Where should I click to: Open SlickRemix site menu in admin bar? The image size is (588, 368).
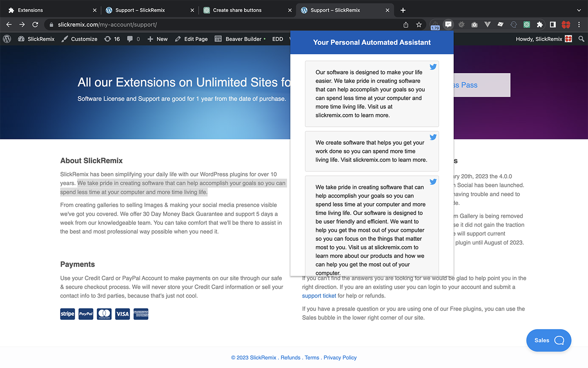(x=36, y=39)
